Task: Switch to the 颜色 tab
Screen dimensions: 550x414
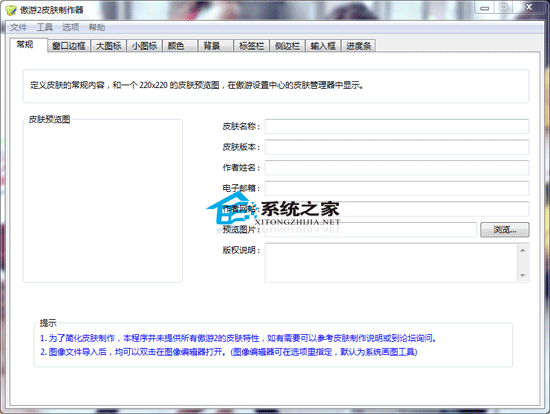Action: pyautogui.click(x=180, y=46)
